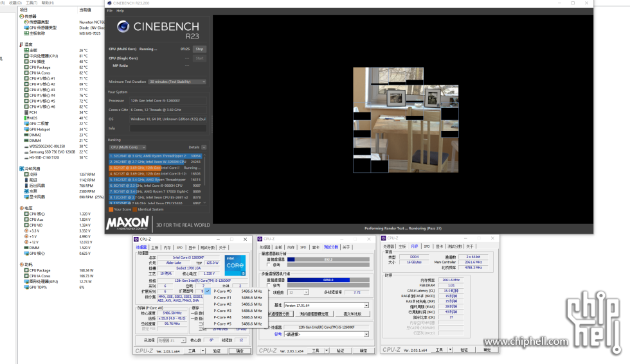Click the 中央处理器(CPU) temperature row icon
Image resolution: width=630 pixels, height=364 pixels.
point(26,56)
